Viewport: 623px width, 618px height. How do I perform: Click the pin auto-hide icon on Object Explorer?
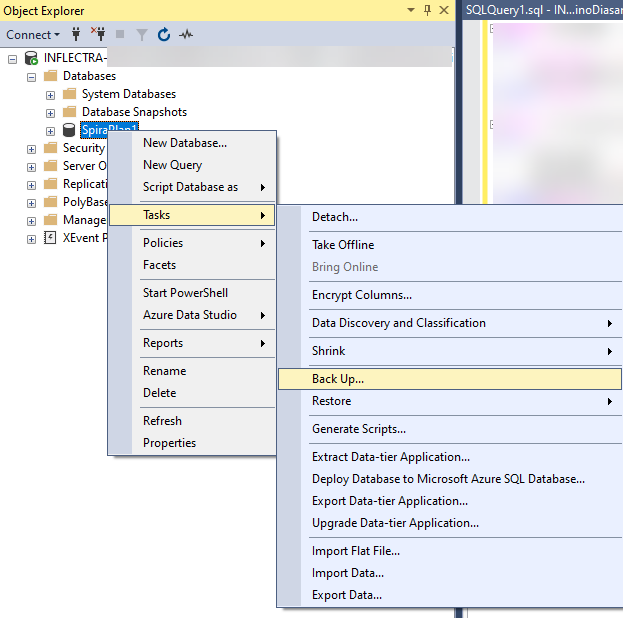[428, 10]
